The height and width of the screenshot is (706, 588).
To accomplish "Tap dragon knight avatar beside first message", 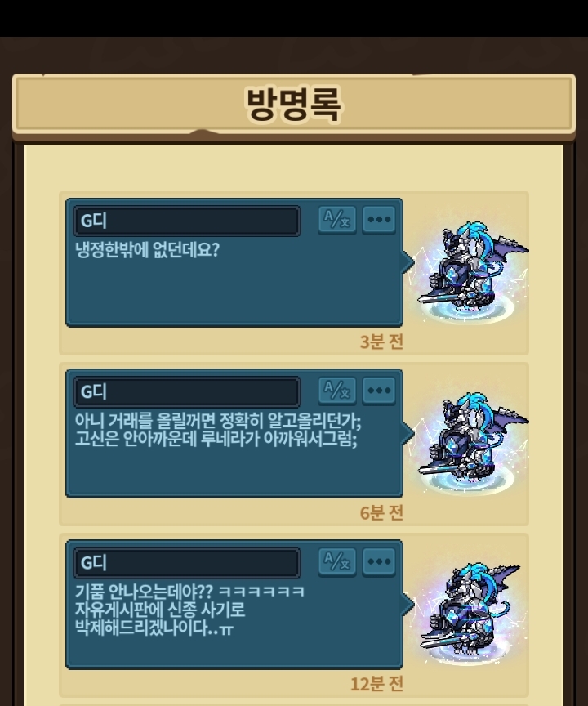I will tap(470, 270).
